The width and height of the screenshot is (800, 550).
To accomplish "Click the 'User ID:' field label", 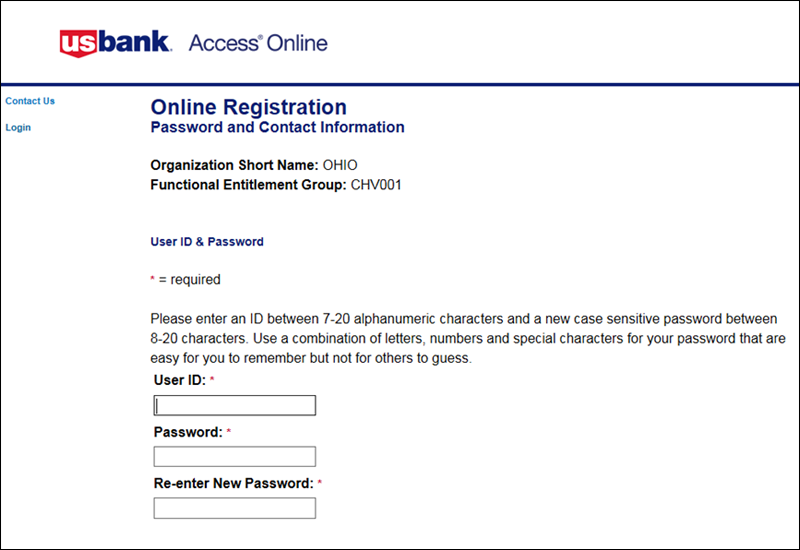I will (179, 380).
